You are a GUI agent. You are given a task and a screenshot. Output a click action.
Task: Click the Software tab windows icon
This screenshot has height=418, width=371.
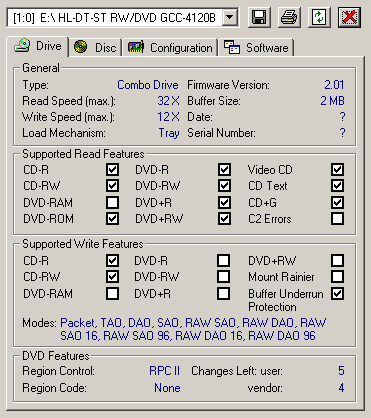click(x=232, y=47)
